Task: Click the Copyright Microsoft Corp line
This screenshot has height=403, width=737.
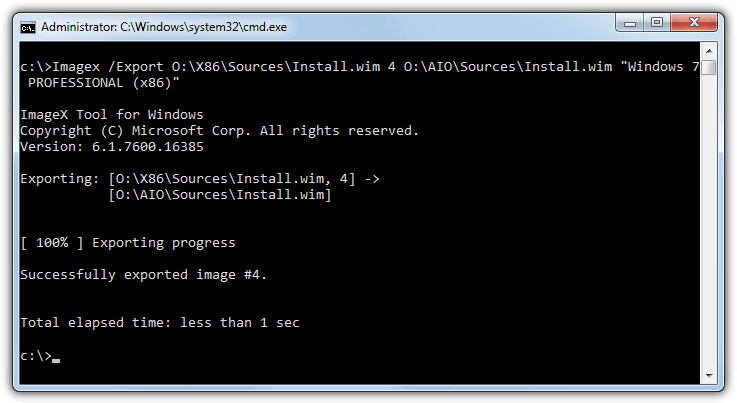Action: pos(219,131)
